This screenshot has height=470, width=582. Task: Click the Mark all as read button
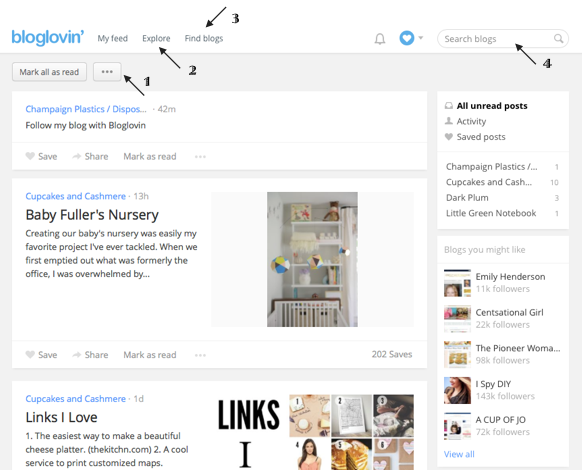[x=49, y=72]
